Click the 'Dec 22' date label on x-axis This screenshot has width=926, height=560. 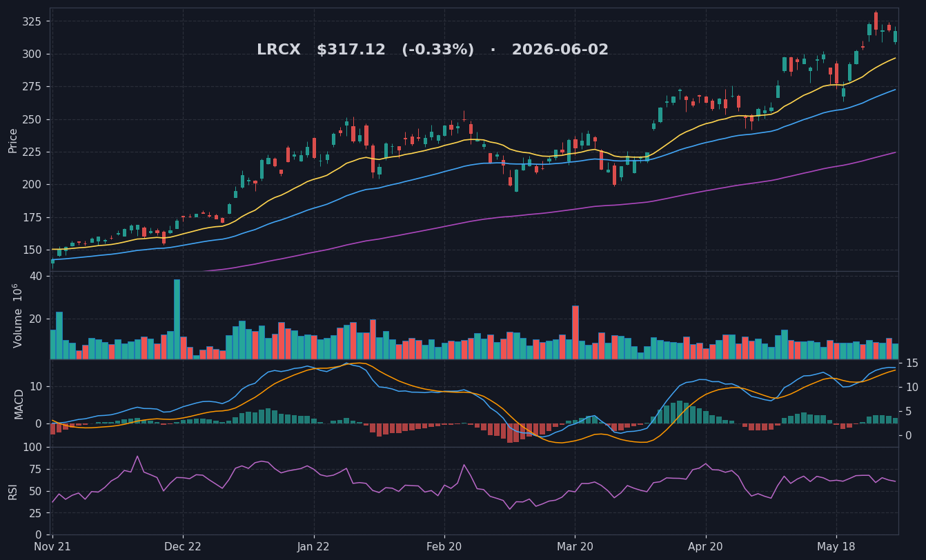click(183, 547)
